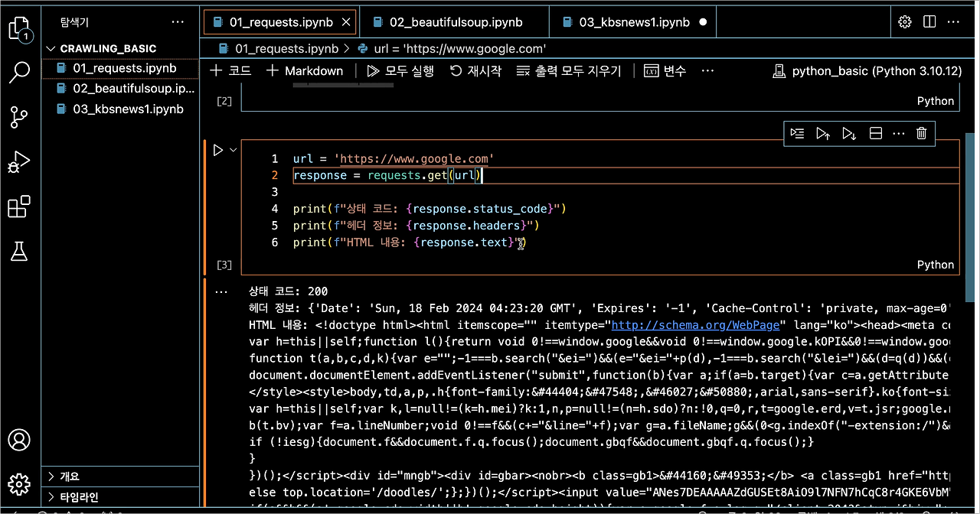Click code line 5 print 헤더 정보
980x514 pixels.
[416, 226]
